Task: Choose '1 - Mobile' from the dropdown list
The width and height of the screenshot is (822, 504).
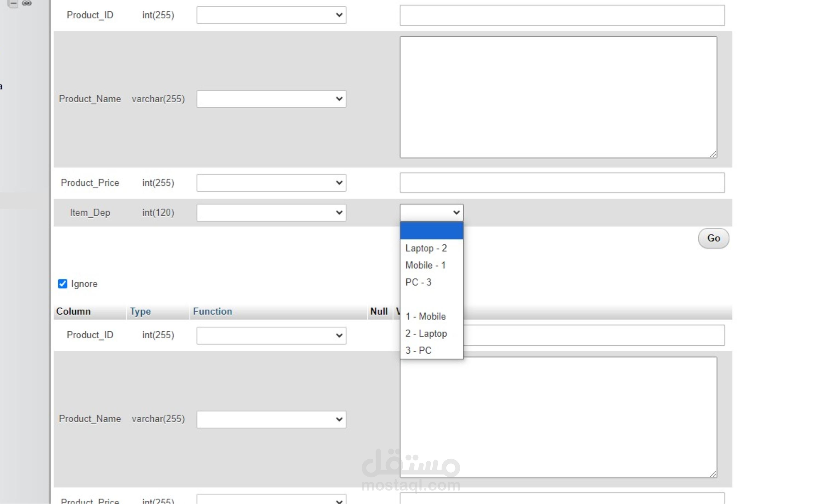Action: pos(425,316)
